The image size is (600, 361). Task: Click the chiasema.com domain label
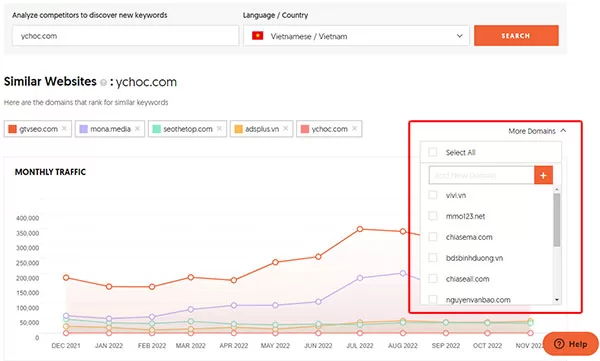pyautogui.click(x=469, y=237)
